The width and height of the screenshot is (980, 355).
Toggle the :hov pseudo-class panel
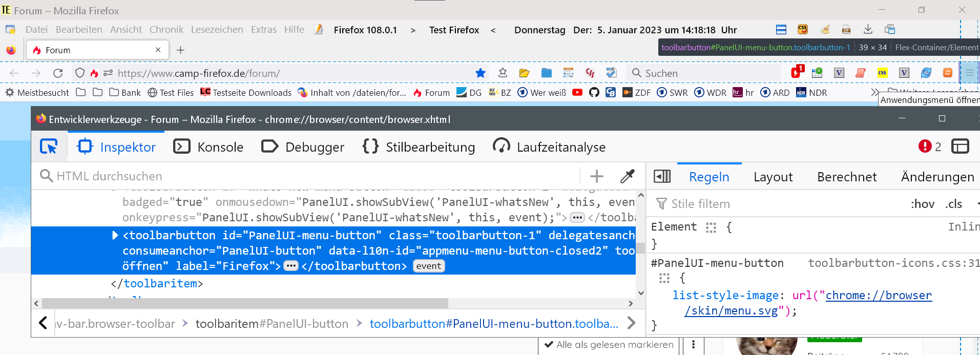922,204
